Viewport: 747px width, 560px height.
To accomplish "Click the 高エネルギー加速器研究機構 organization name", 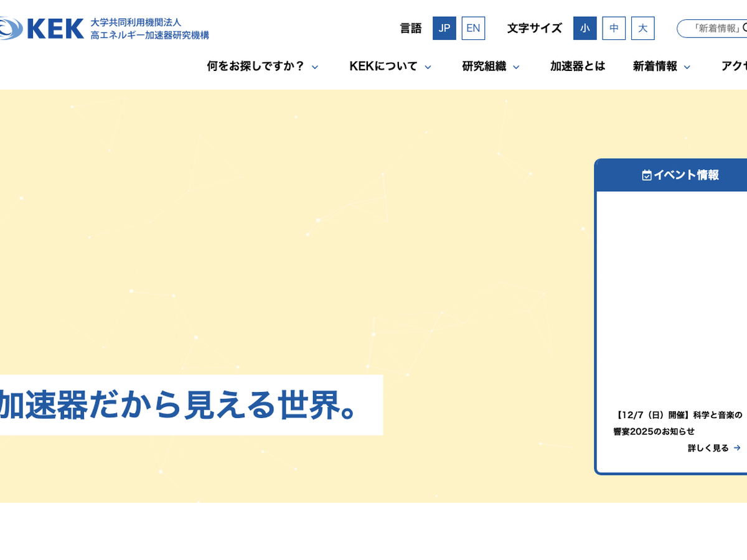I will (149, 35).
